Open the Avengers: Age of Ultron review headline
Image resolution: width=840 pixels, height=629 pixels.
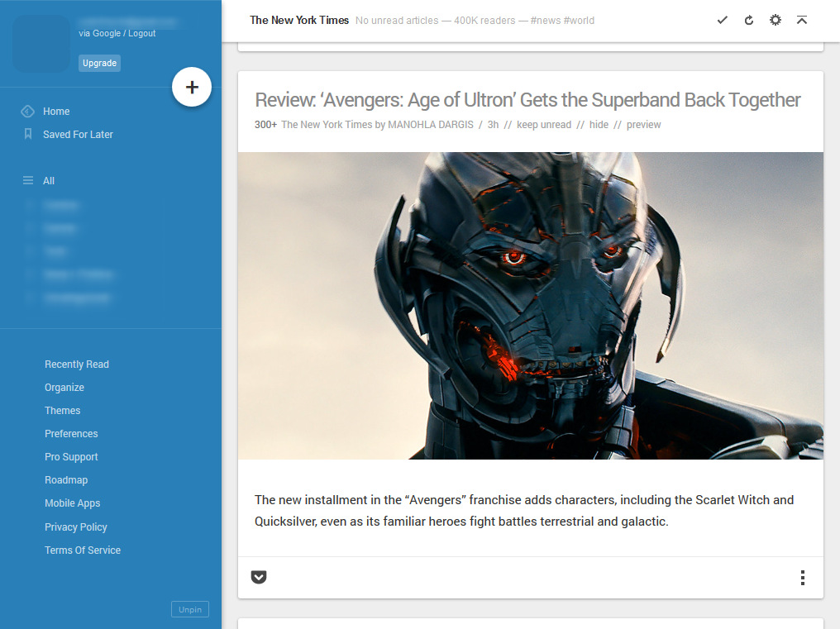coord(527,99)
